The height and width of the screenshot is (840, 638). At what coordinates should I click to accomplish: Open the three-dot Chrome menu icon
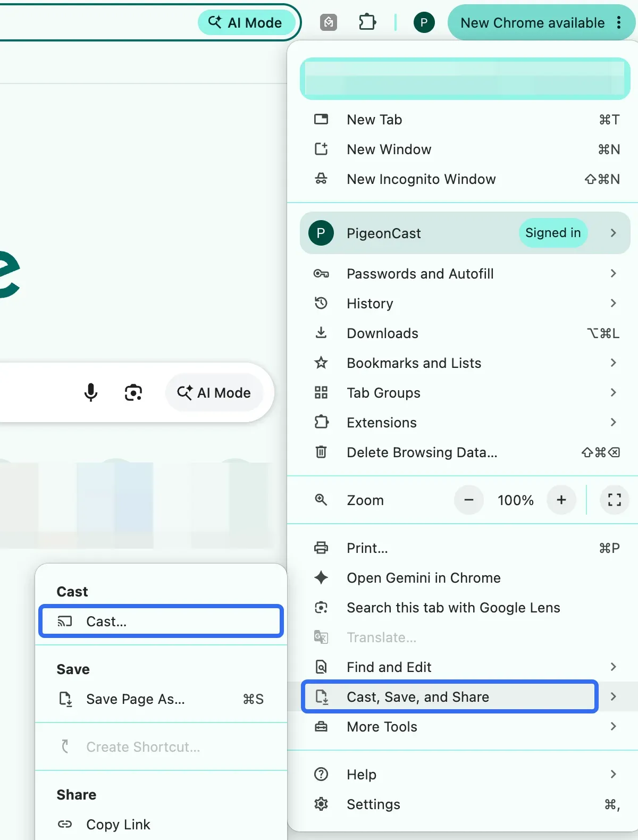pyautogui.click(x=619, y=22)
